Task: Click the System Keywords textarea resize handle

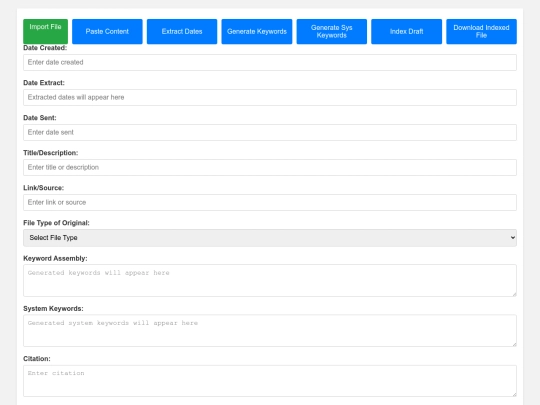Action: (514, 344)
